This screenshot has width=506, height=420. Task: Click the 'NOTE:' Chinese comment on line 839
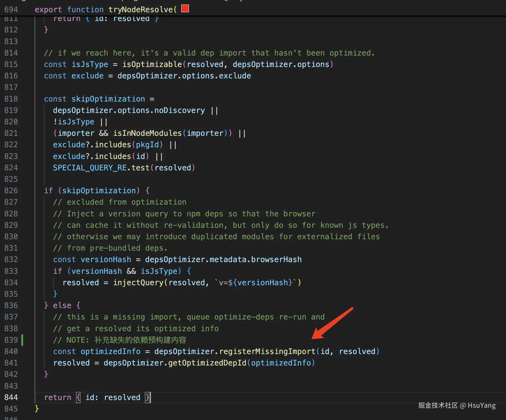click(x=120, y=340)
